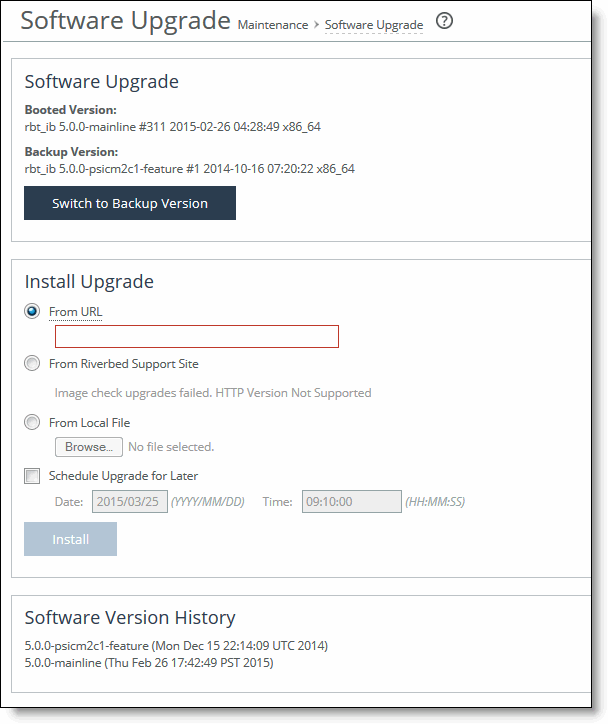Click the schedule Time field
Screen dimensions: 608x724
coord(352,501)
